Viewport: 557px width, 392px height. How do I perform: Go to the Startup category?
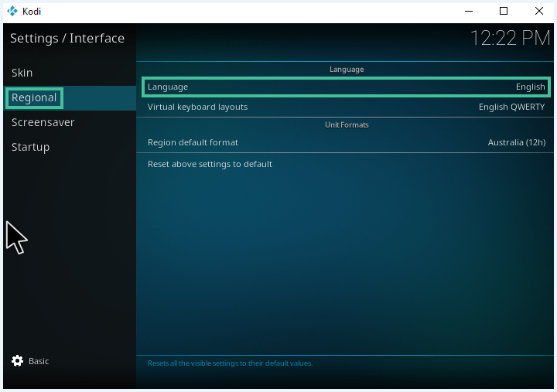[70, 147]
